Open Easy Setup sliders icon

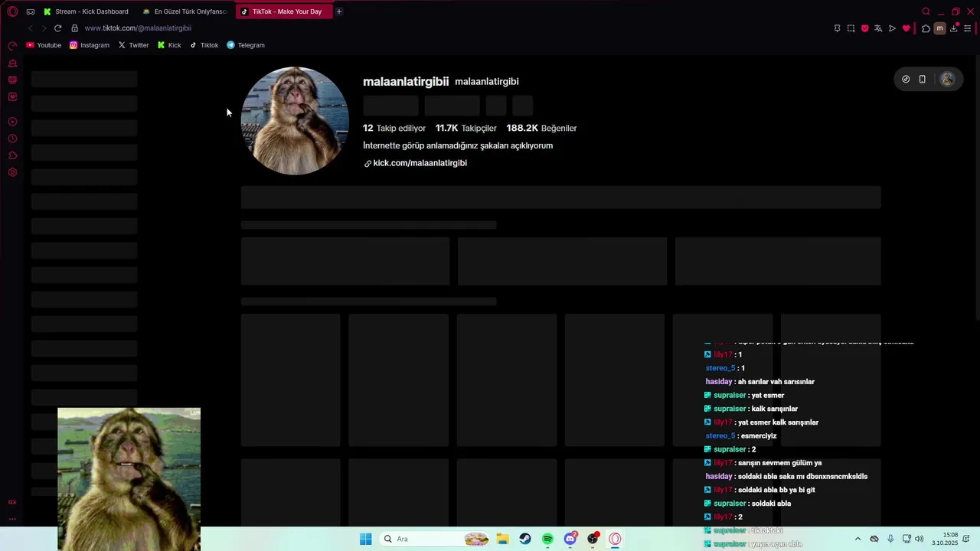click(x=967, y=28)
